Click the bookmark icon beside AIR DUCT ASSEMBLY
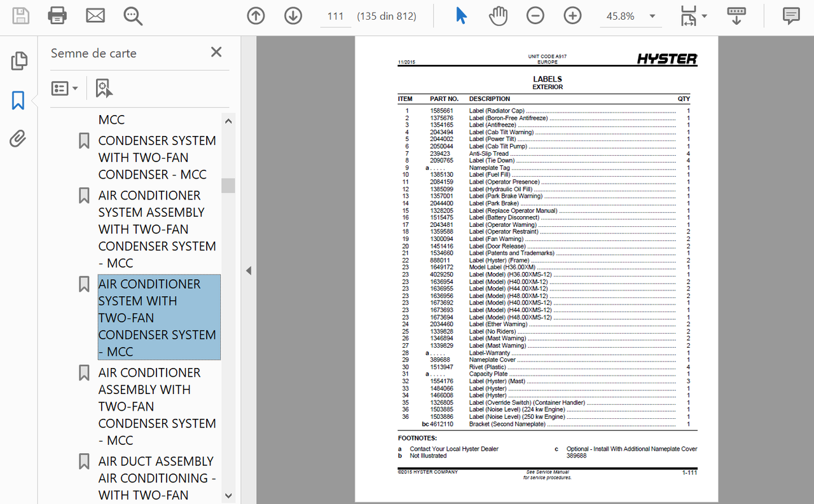Screen dimensions: 814x504 84,461
